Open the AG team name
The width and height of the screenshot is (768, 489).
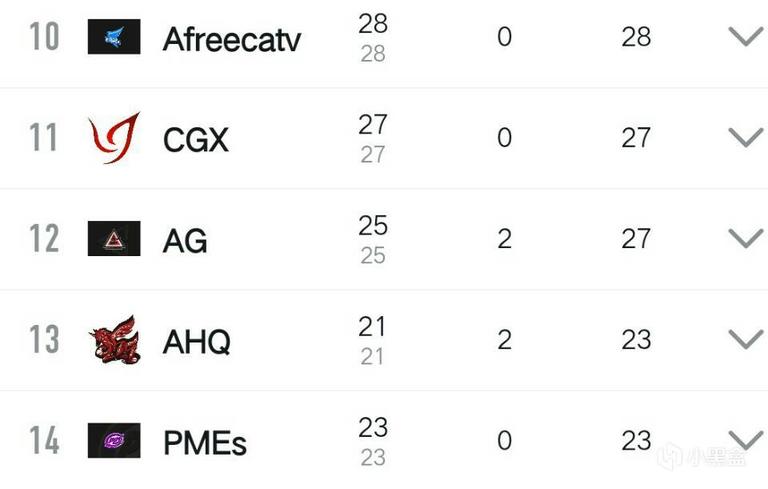pos(185,241)
